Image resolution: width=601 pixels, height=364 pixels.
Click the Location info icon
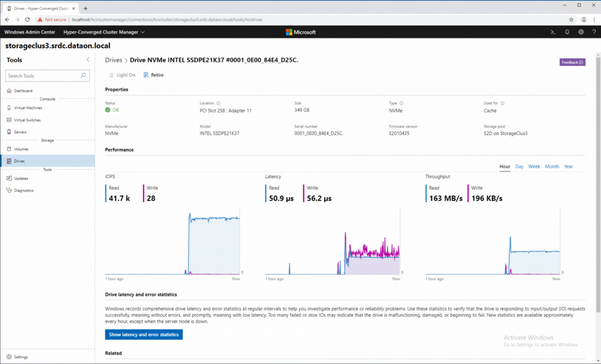tap(218, 103)
